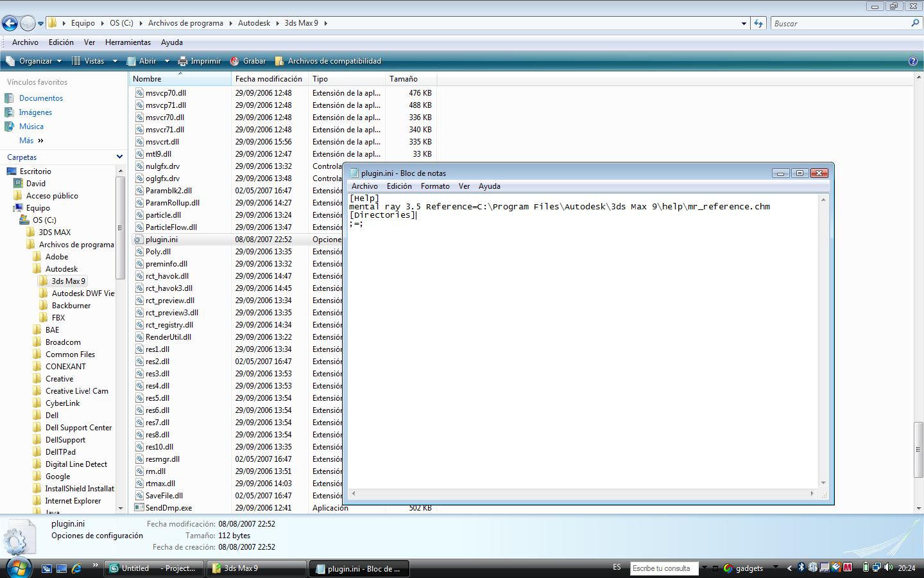The width and height of the screenshot is (924, 578).
Task: Expand the Más favorites overflow
Action: coord(31,141)
